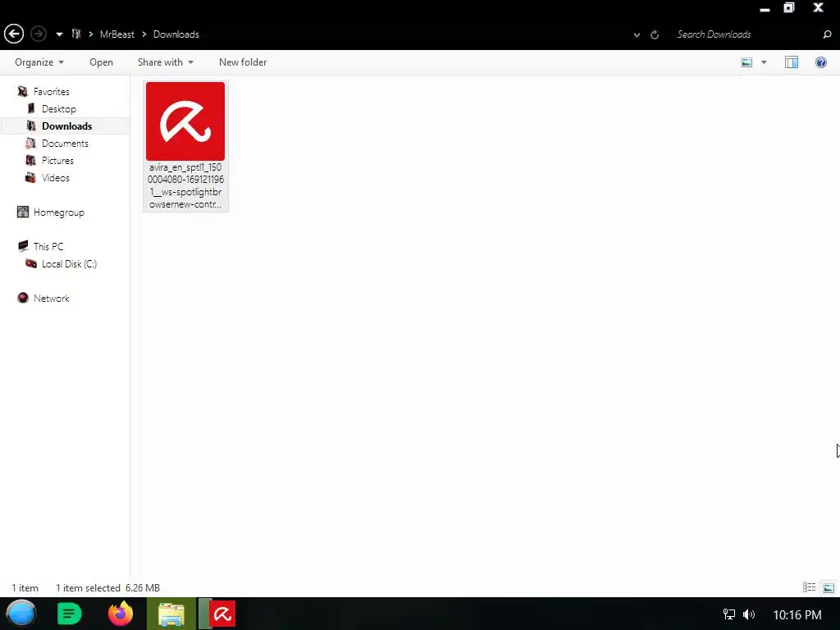Click the 10:16 PM clock
Viewport: 840px width, 630px height.
coord(797,614)
